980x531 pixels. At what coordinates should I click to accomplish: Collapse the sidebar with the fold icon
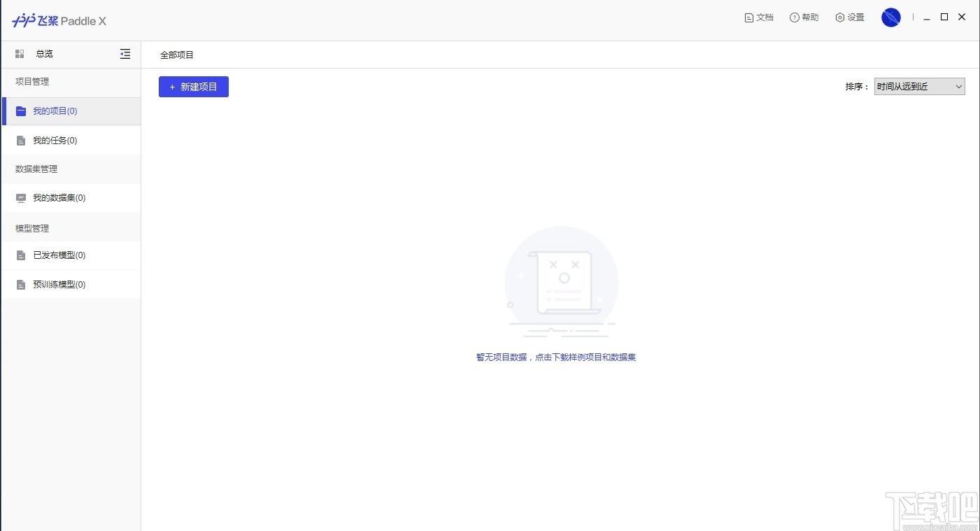125,54
